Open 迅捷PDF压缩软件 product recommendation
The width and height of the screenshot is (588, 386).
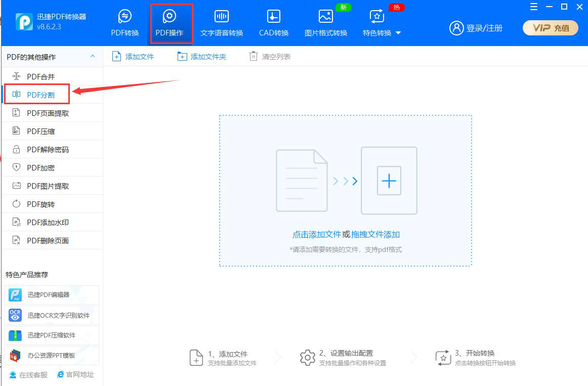pyautogui.click(x=52, y=335)
